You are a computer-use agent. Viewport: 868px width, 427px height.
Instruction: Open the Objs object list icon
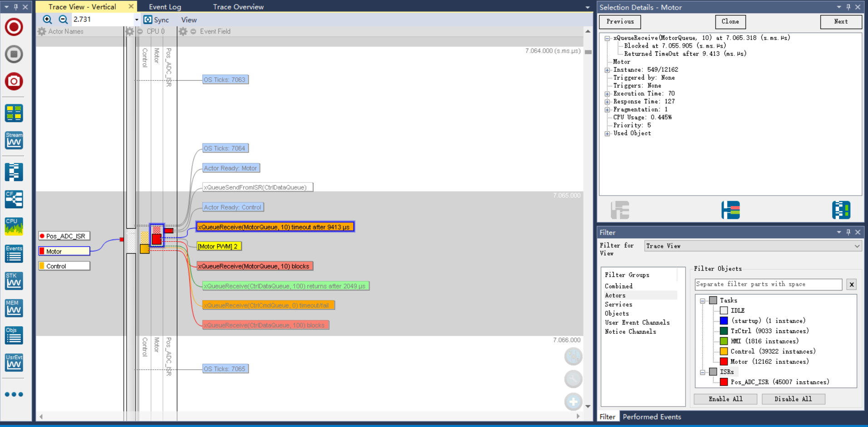click(14, 335)
